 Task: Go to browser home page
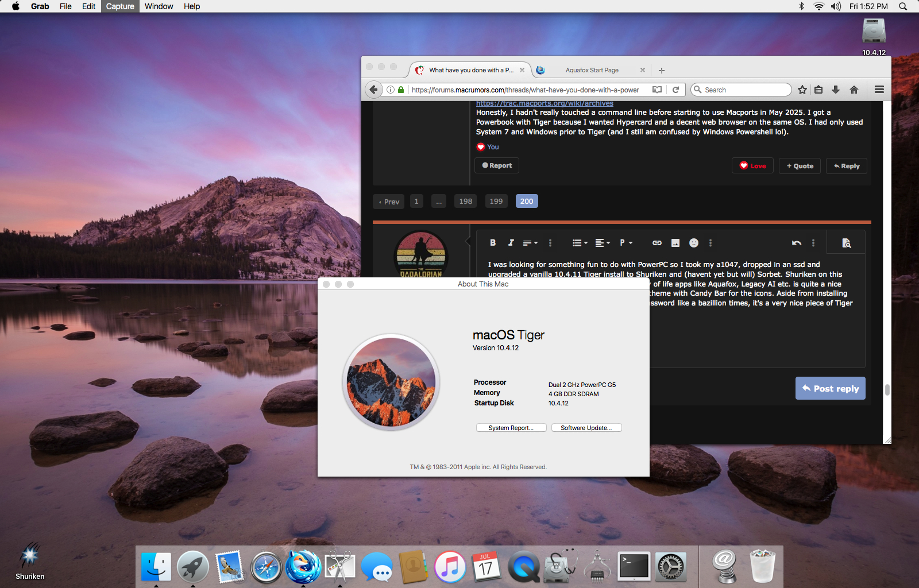pos(854,90)
